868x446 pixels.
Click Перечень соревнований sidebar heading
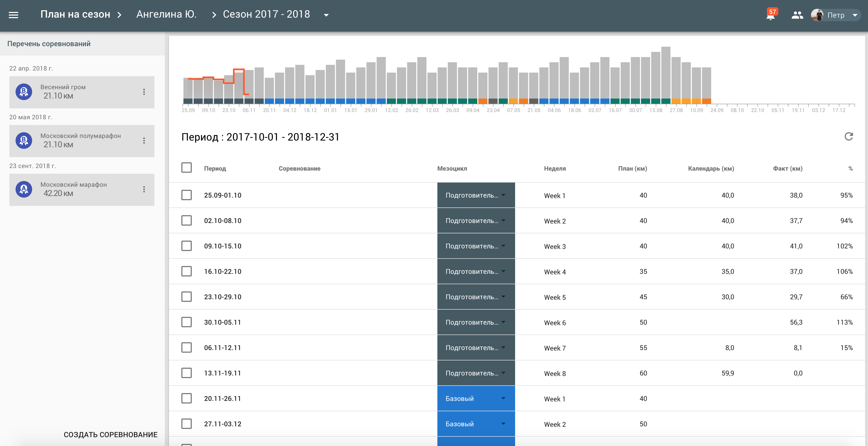pyautogui.click(x=49, y=44)
